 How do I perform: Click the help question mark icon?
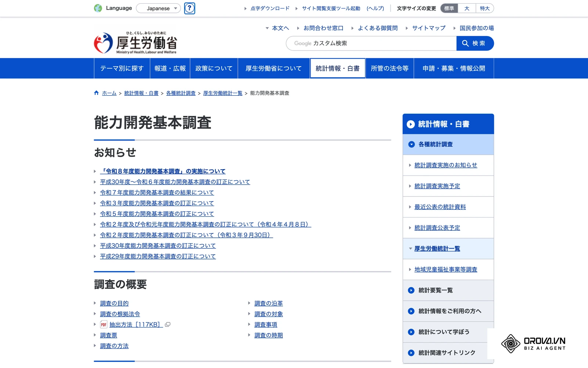190,8
